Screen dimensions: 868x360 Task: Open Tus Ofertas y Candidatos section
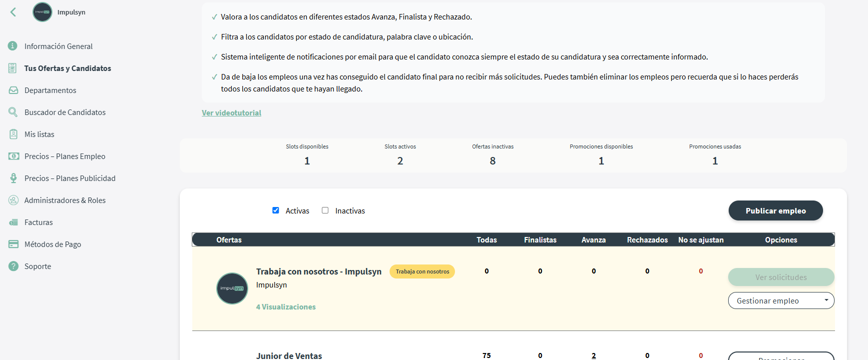click(67, 68)
